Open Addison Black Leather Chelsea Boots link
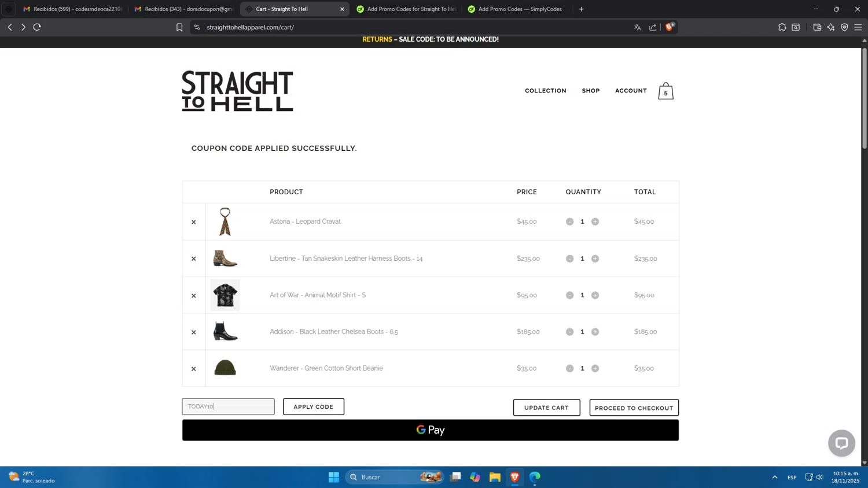 click(x=334, y=332)
